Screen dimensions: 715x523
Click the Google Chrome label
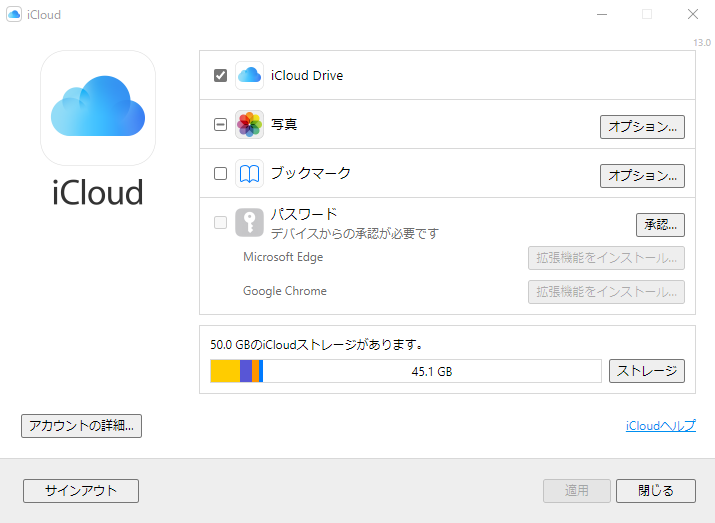pos(285,291)
